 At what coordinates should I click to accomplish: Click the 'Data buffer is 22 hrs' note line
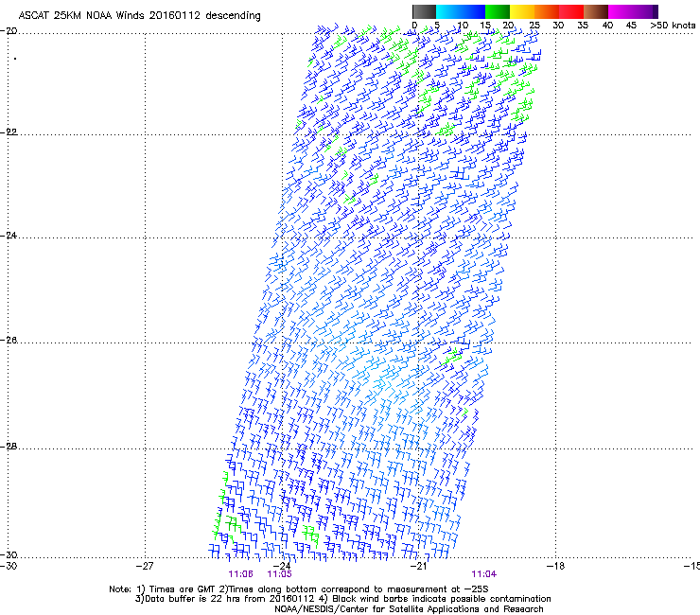tap(342, 599)
